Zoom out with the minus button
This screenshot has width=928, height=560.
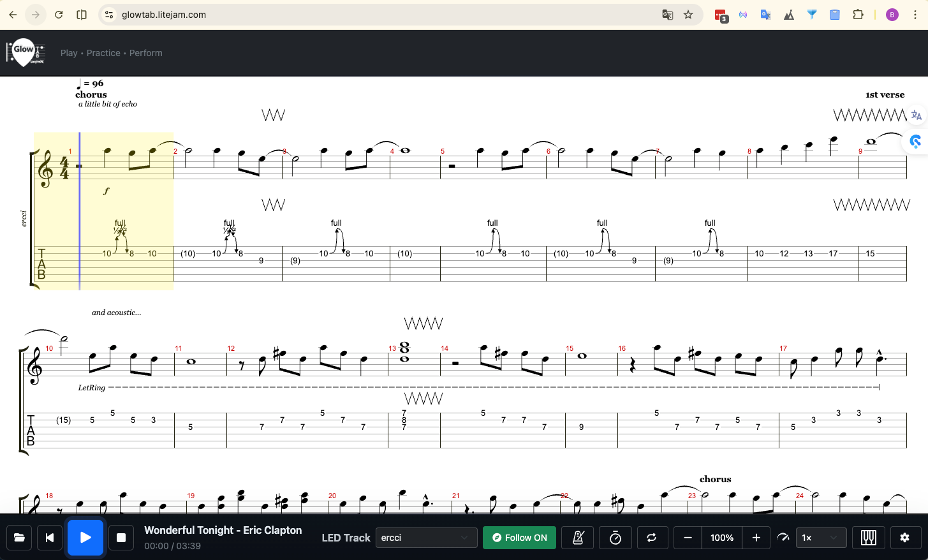688,538
